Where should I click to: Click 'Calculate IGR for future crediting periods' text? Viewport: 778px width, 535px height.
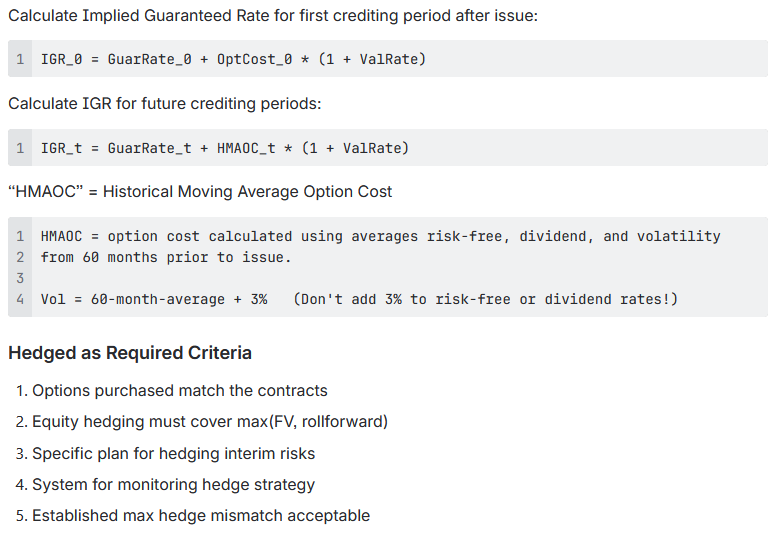(x=164, y=104)
